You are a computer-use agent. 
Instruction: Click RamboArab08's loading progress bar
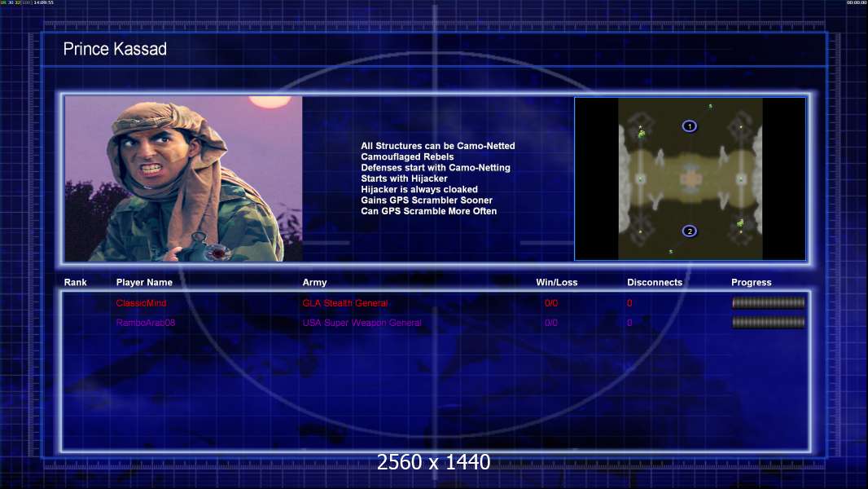point(769,322)
